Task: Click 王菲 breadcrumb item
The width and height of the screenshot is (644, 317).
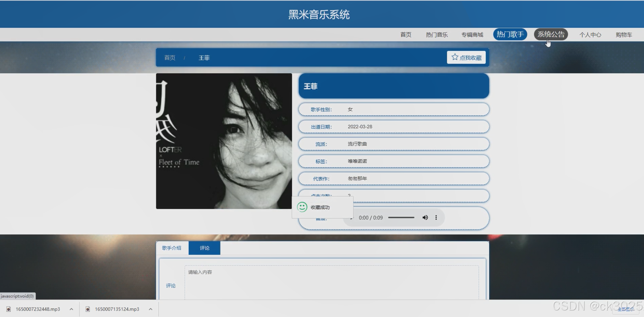Action: (204, 58)
